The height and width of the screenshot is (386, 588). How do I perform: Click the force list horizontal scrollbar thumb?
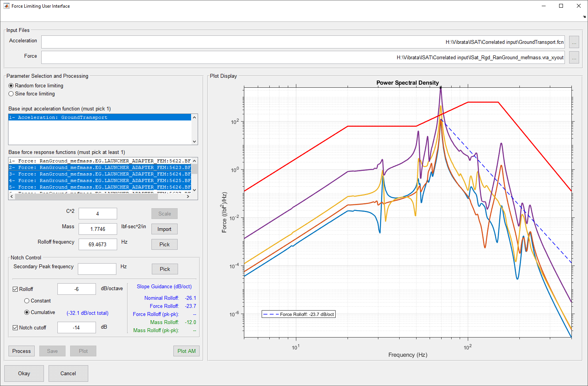pos(86,196)
